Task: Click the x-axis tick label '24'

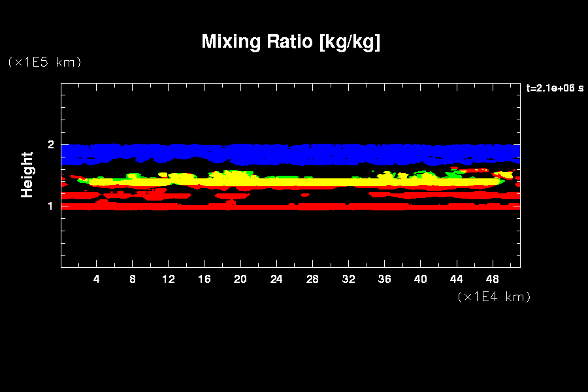Action: coord(276,279)
